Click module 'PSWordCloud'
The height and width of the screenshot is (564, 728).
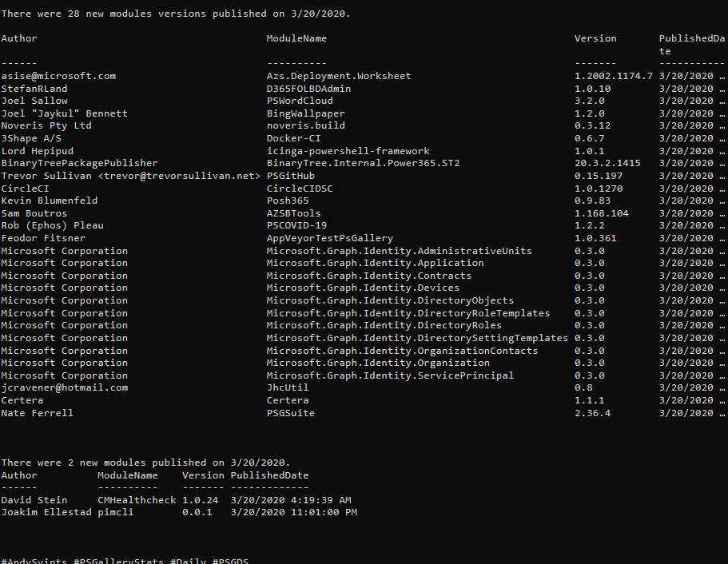click(x=300, y=101)
